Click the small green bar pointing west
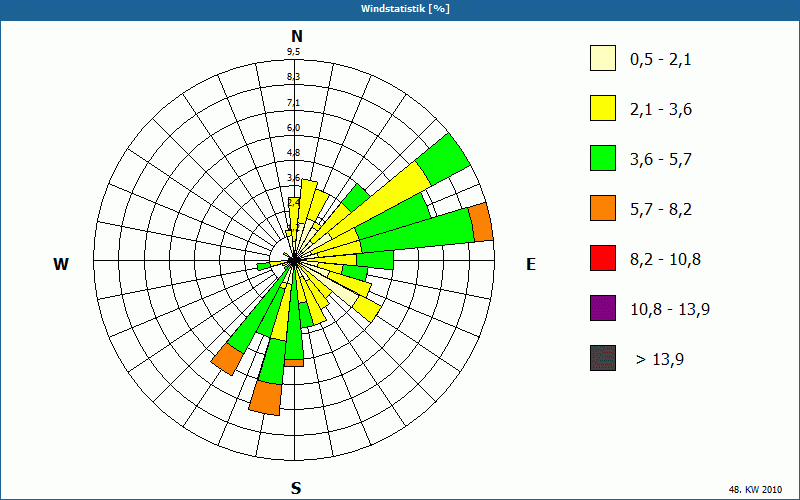This screenshot has height=500, width=800. pyautogui.click(x=264, y=266)
